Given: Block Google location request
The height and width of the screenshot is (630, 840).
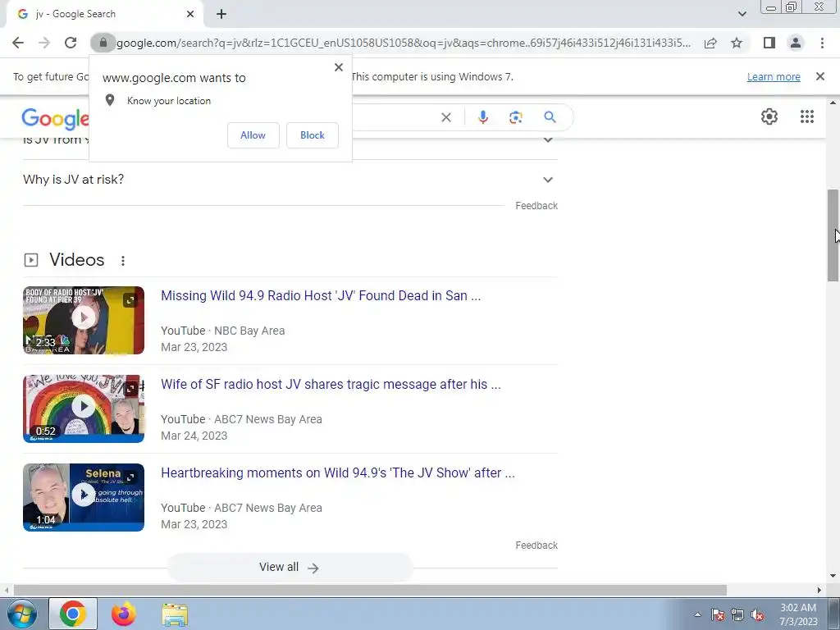Looking at the screenshot, I should (313, 135).
